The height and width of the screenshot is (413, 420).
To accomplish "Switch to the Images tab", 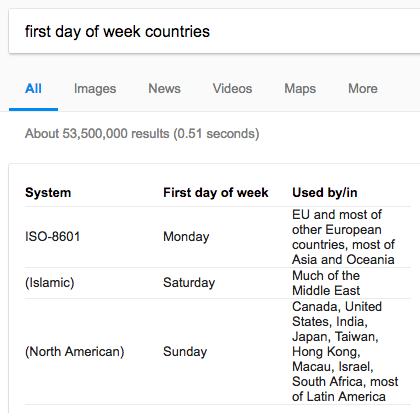I will click(95, 89).
